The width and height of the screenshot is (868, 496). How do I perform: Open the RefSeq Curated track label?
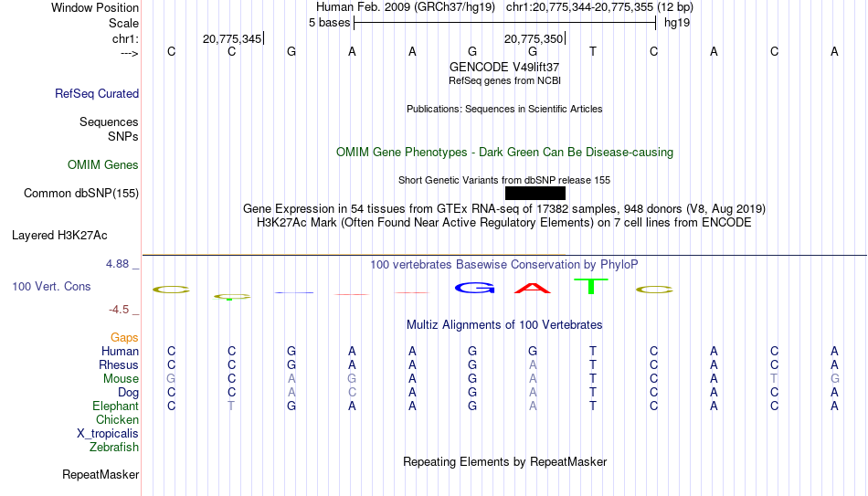97,93
